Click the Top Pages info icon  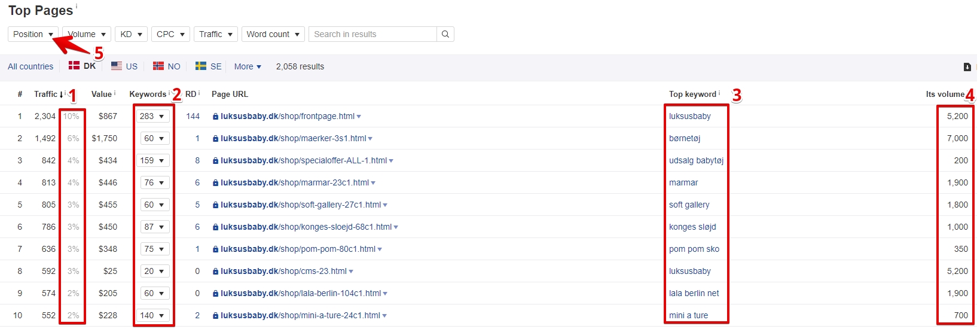coord(77,7)
